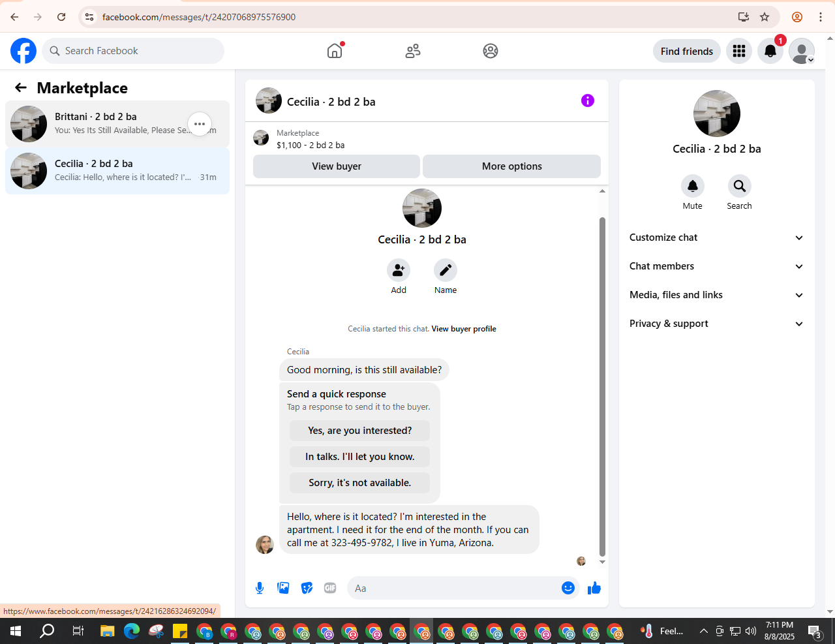Click Marketplace listing $1,100 thumbnail

click(x=261, y=138)
